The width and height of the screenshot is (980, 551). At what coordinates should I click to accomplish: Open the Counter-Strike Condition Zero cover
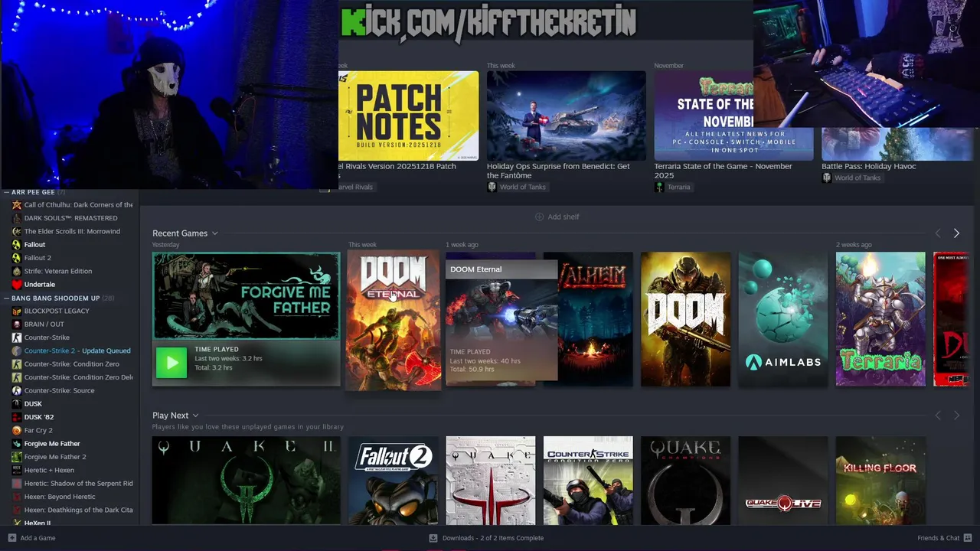588,481
